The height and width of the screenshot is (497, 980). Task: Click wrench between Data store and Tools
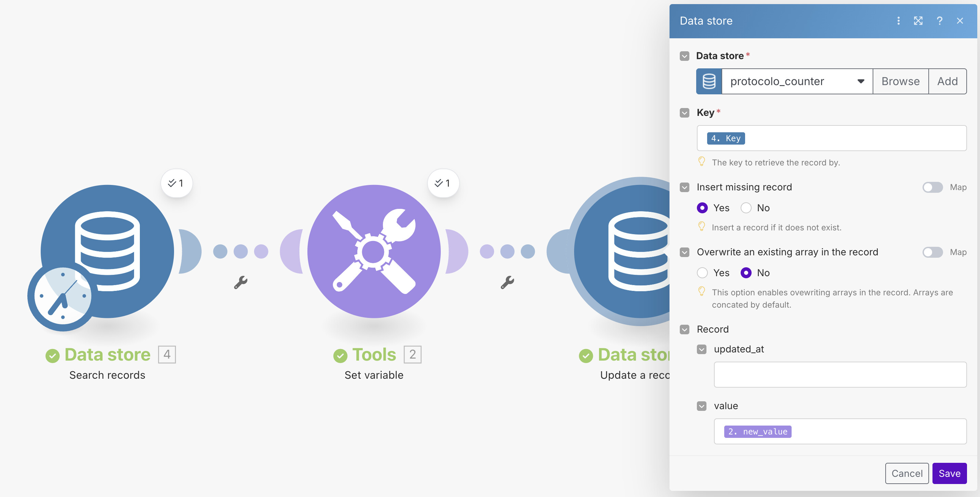[x=240, y=283]
